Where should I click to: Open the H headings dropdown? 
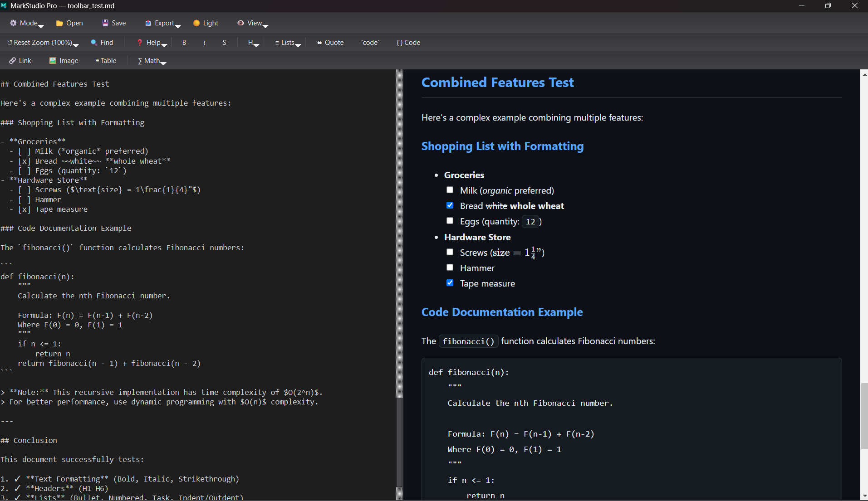pos(253,43)
